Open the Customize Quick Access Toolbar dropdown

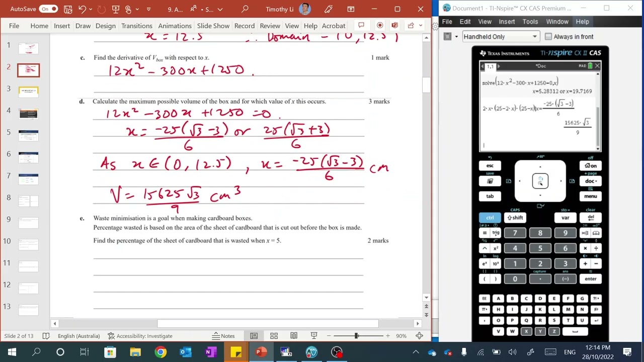point(148,9)
